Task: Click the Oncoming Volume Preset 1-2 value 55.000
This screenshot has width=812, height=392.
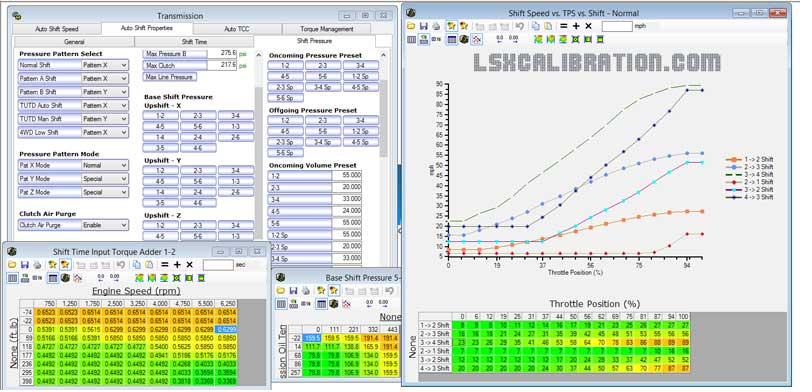Action: (x=346, y=176)
